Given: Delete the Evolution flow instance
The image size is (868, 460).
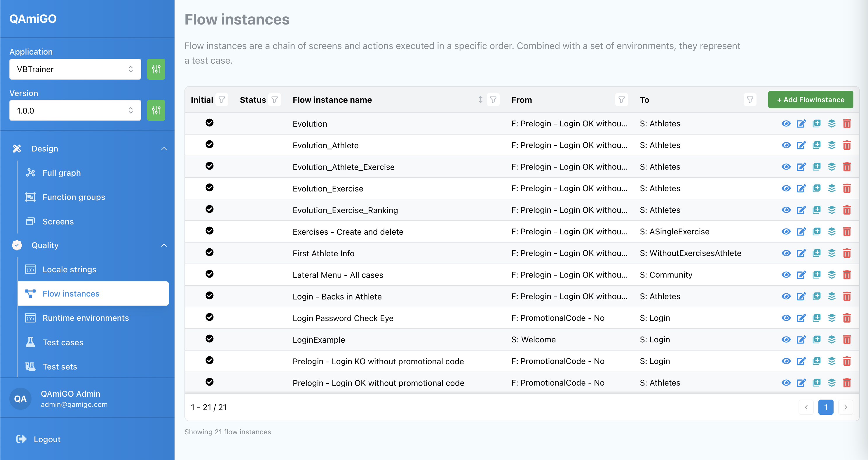Looking at the screenshot, I should coord(847,124).
